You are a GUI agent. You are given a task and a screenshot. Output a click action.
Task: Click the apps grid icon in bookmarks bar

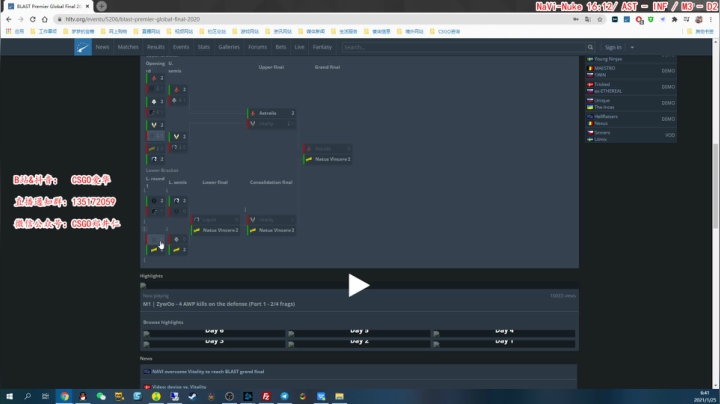(8, 31)
